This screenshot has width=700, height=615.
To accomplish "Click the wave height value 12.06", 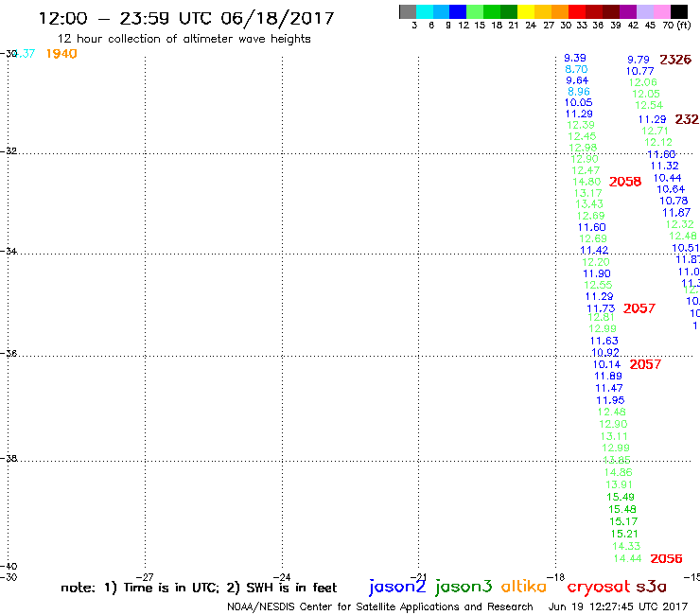I will 643,82.
